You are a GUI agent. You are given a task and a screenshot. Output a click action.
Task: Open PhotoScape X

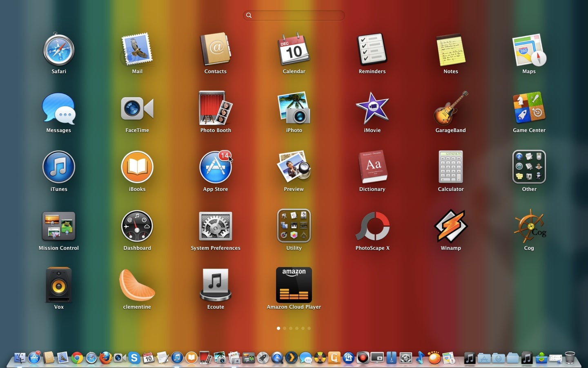click(x=372, y=226)
